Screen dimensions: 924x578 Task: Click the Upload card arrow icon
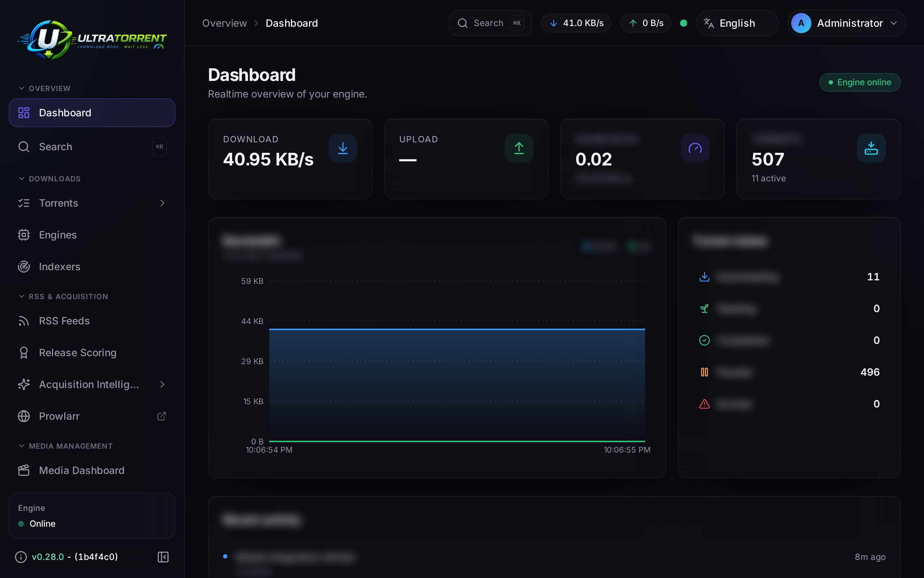point(519,148)
